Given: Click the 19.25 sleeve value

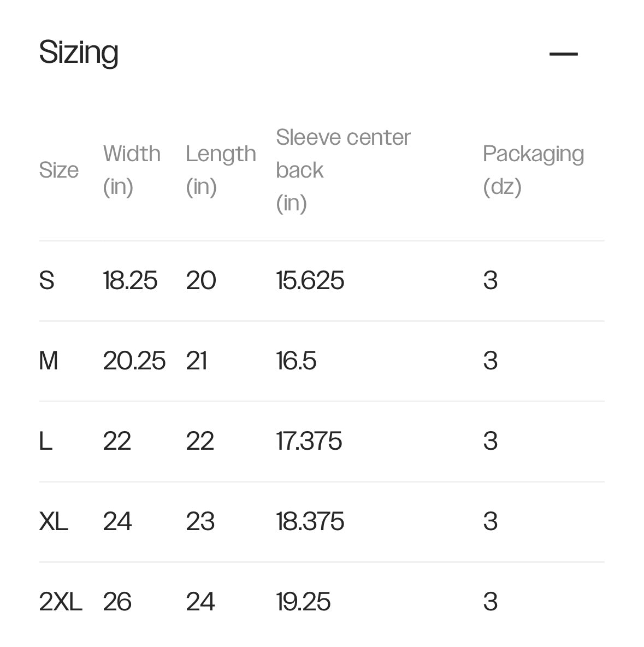Looking at the screenshot, I should coord(303,602).
